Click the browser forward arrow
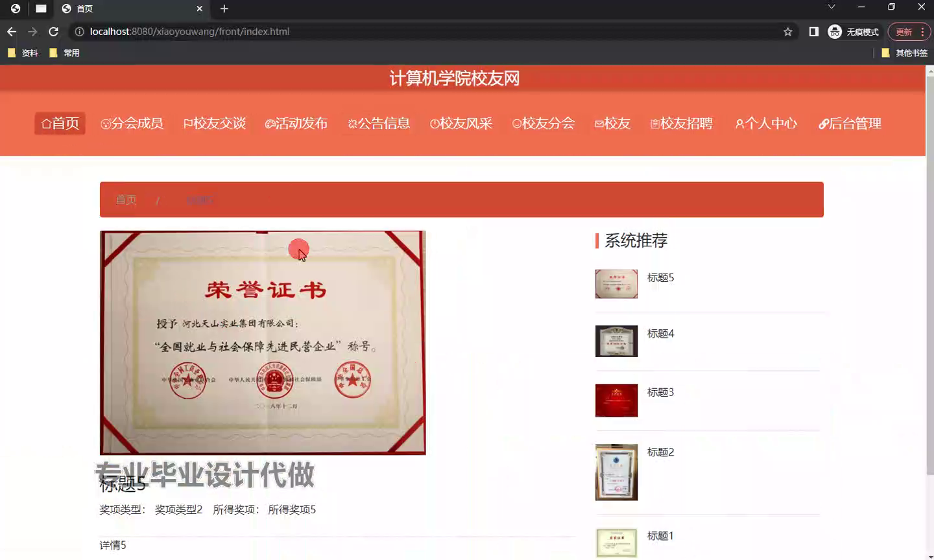 [32, 32]
